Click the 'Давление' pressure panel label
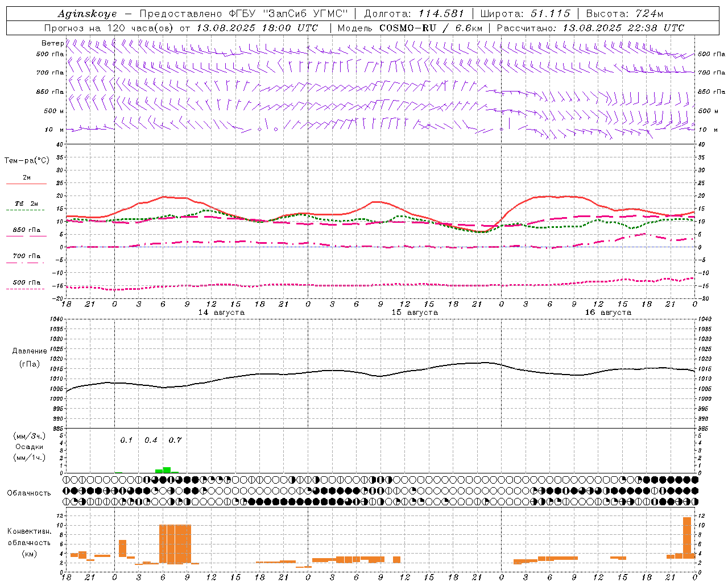 [30, 351]
